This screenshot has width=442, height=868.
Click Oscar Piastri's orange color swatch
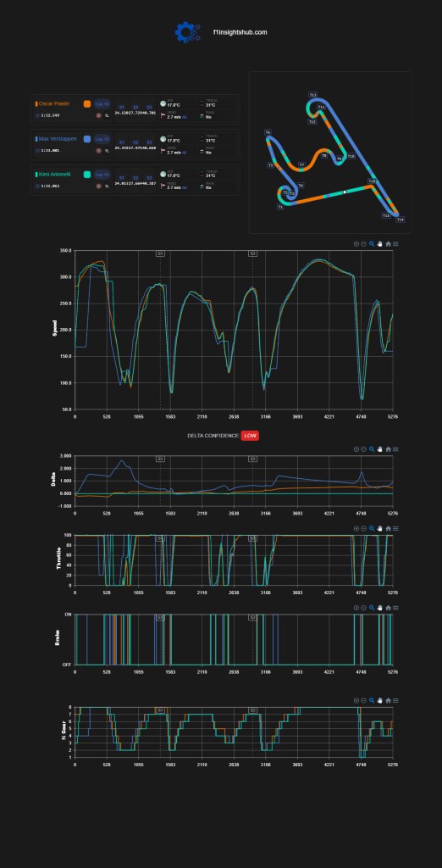click(x=87, y=103)
